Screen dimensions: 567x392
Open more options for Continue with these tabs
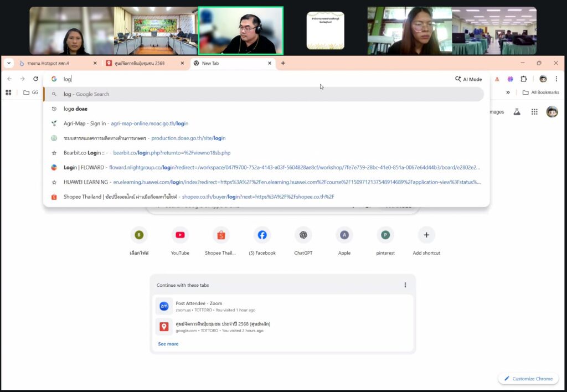coord(405,285)
